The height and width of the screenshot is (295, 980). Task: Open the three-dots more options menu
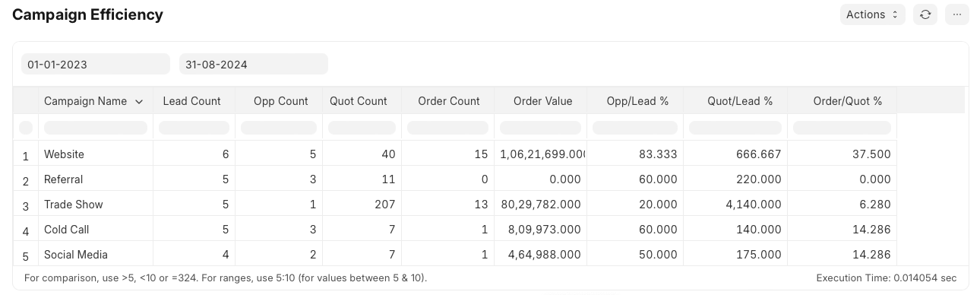[x=956, y=14]
